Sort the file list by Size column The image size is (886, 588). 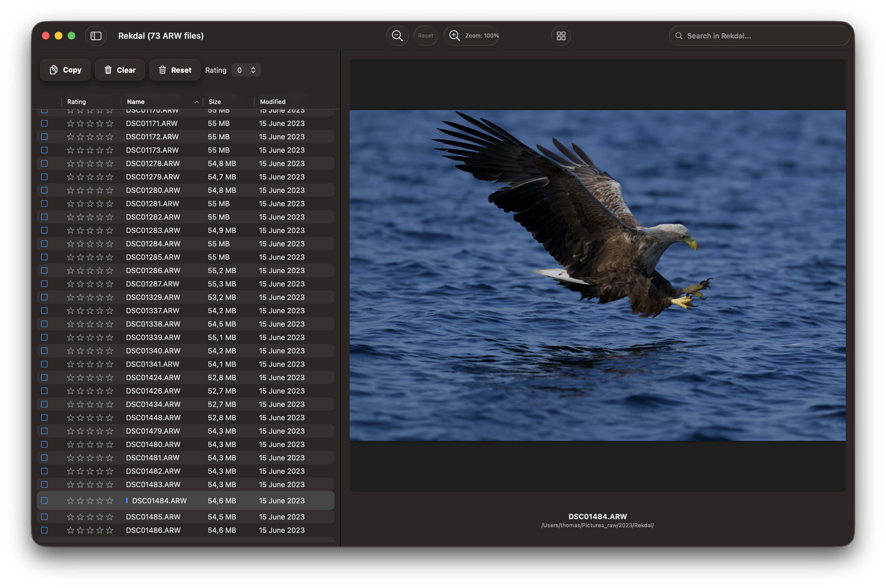point(215,102)
